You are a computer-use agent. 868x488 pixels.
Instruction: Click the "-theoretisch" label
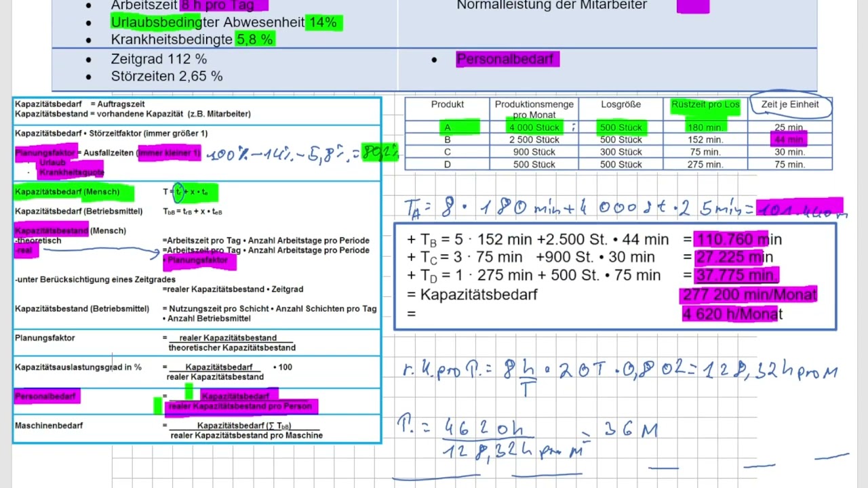pyautogui.click(x=38, y=241)
